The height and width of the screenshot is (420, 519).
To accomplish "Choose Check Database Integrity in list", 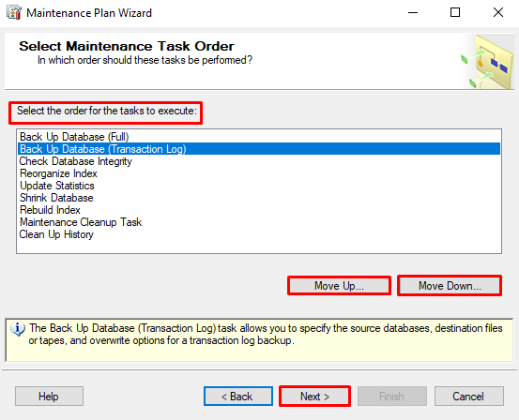I will coord(259,161).
